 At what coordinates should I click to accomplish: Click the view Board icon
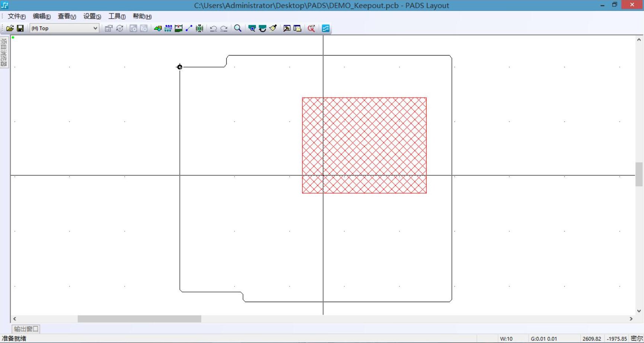tap(252, 28)
